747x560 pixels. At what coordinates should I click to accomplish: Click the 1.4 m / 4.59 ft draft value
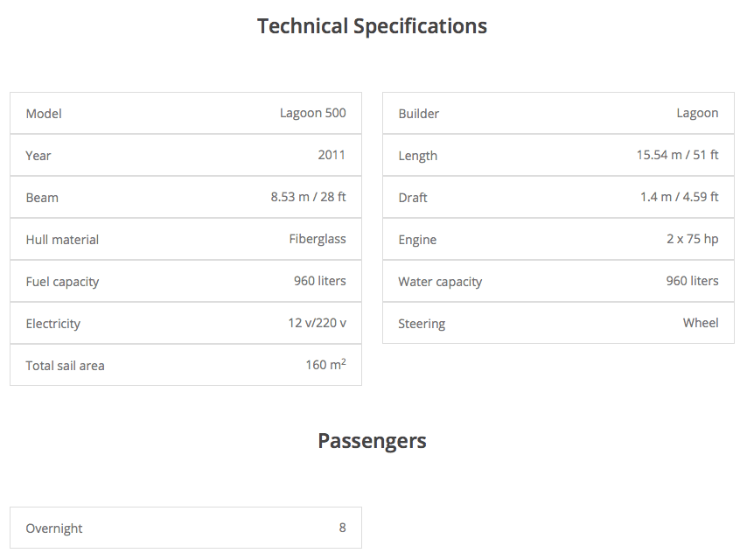pyautogui.click(x=679, y=197)
